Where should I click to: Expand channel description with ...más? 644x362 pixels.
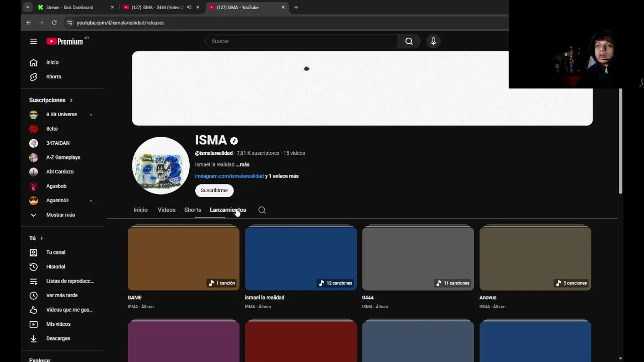243,164
